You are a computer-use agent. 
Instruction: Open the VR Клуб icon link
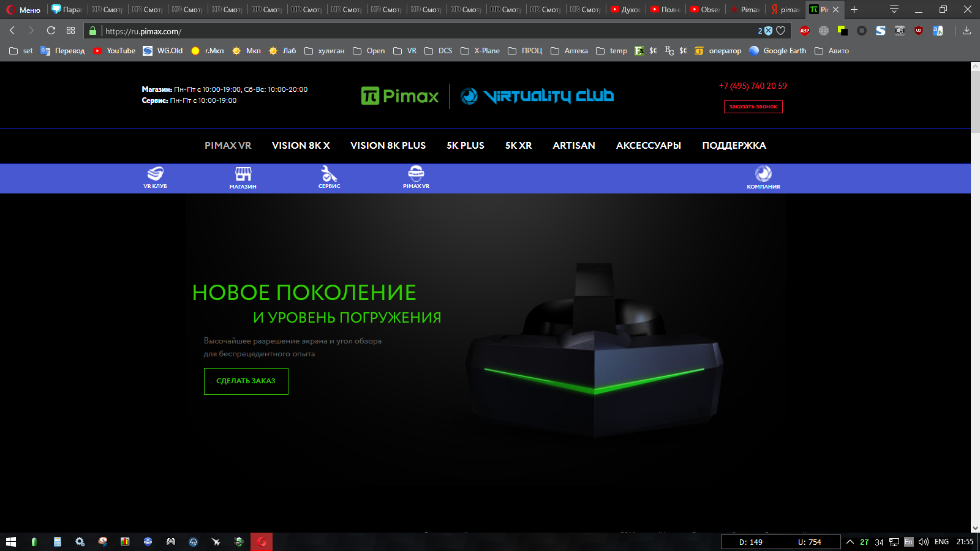[155, 178]
